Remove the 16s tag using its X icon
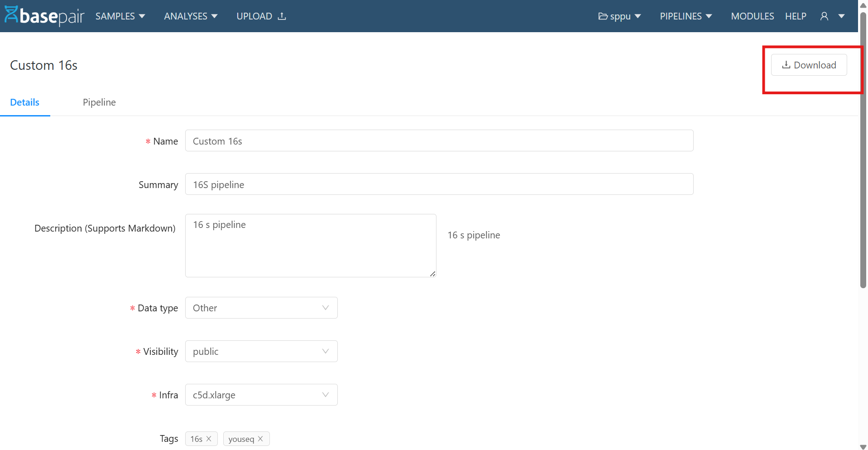The width and height of the screenshot is (868, 450). [x=209, y=438]
